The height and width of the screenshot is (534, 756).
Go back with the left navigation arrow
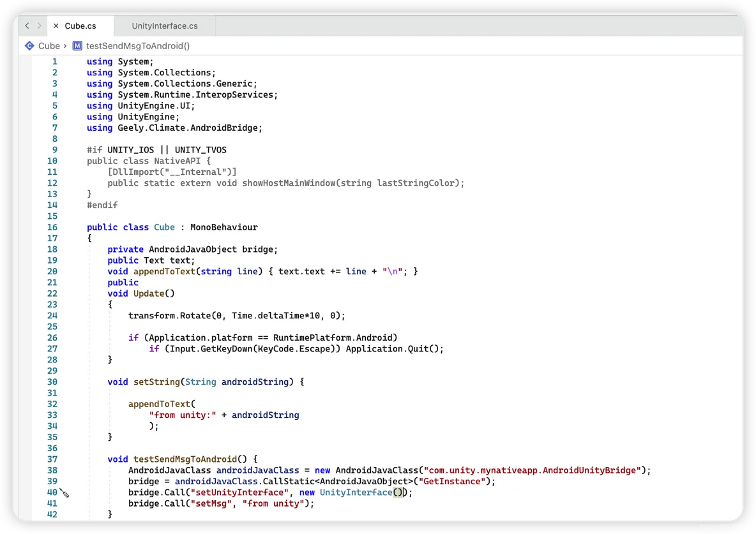point(27,26)
